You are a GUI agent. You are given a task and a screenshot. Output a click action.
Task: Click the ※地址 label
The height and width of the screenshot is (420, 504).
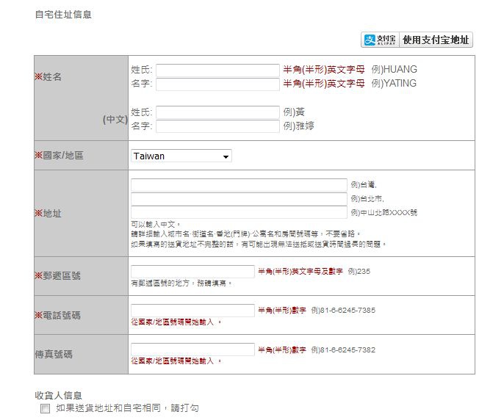48,214
